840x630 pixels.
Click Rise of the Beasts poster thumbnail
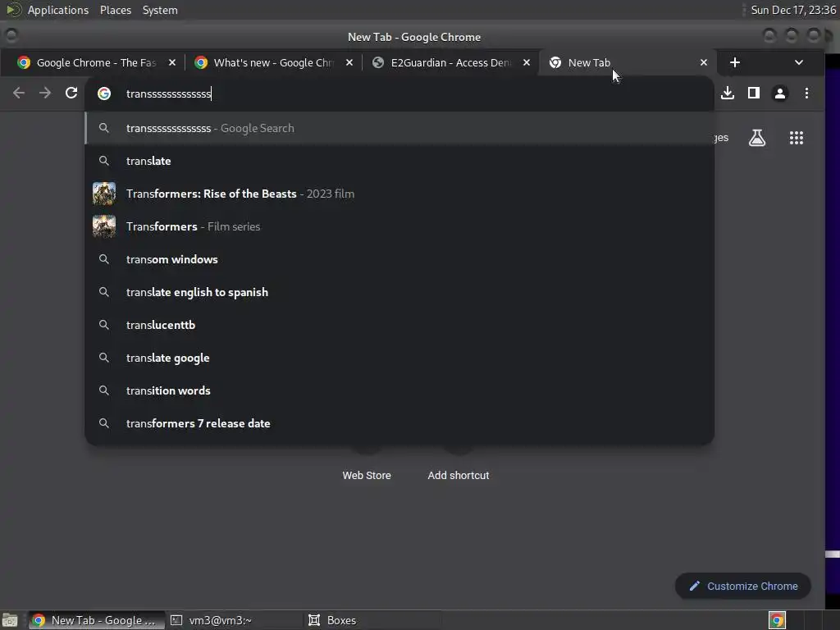(x=104, y=194)
